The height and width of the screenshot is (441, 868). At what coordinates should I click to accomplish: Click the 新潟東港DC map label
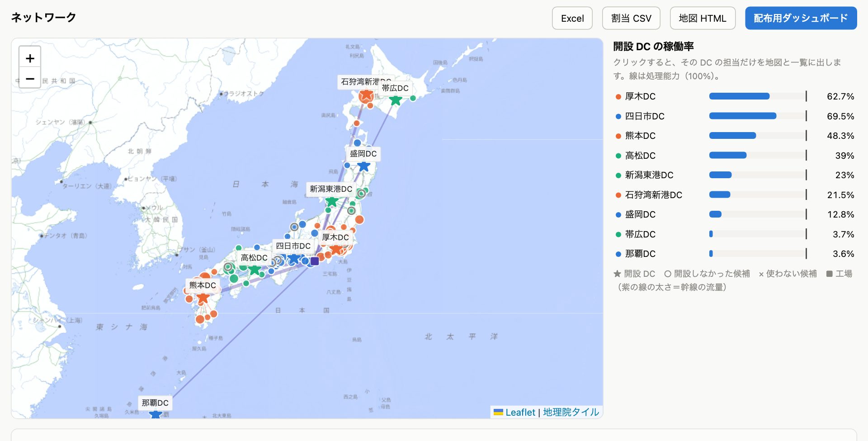(x=331, y=189)
